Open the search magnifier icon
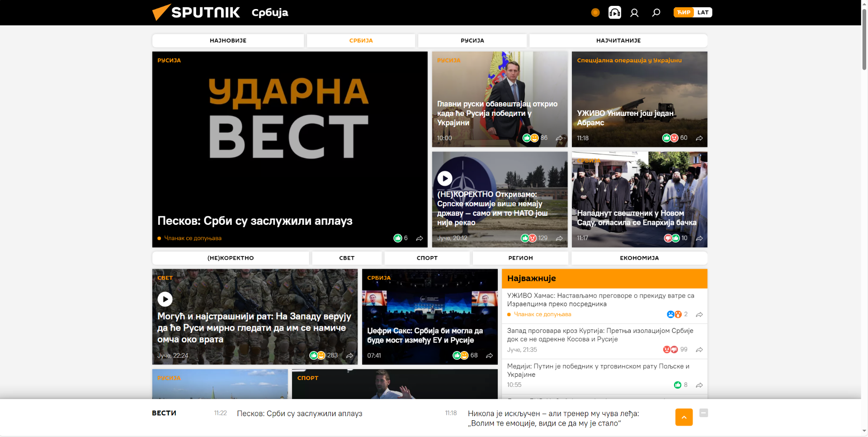 click(x=656, y=13)
